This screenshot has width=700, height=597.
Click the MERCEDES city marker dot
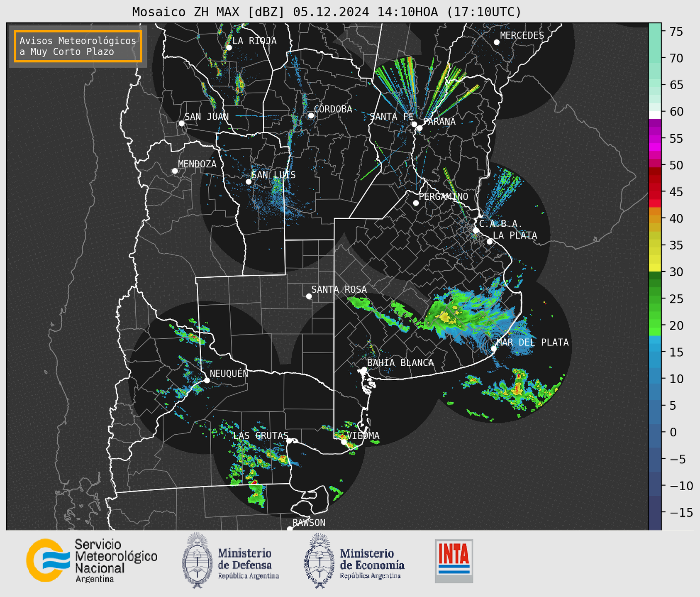tap(497, 42)
